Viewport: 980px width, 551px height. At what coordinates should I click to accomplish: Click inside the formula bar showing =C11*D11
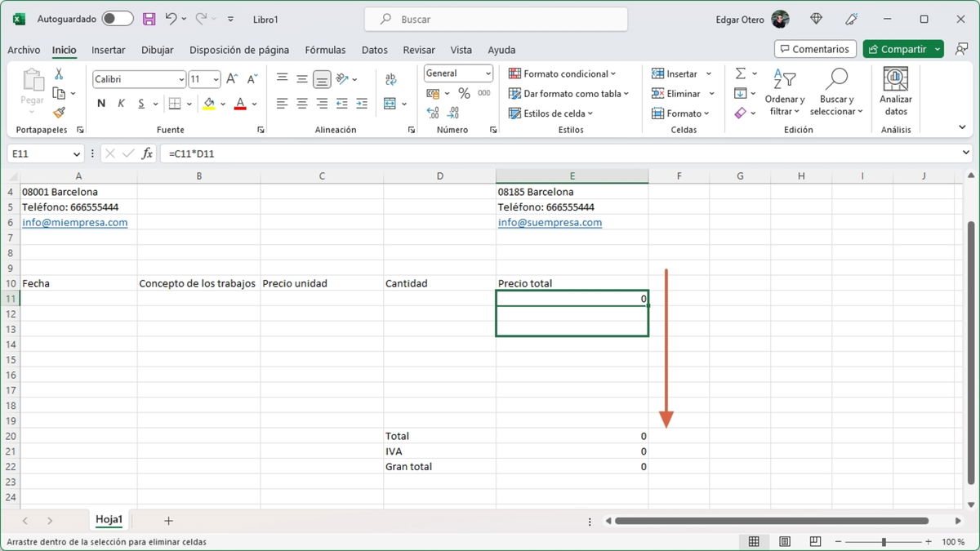coord(245,153)
